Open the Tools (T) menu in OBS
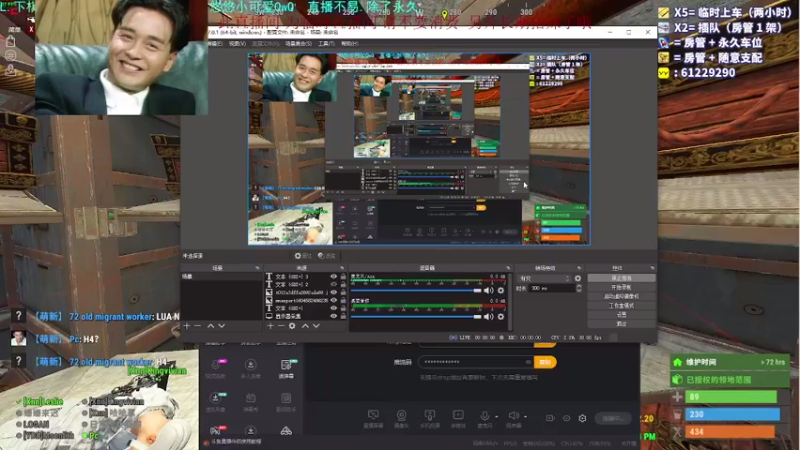The width and height of the screenshot is (800, 450). (327, 44)
